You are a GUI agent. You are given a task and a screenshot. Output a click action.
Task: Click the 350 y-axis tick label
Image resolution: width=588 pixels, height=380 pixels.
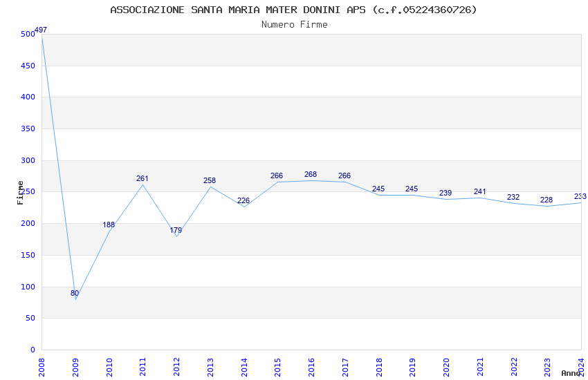[x=28, y=129]
